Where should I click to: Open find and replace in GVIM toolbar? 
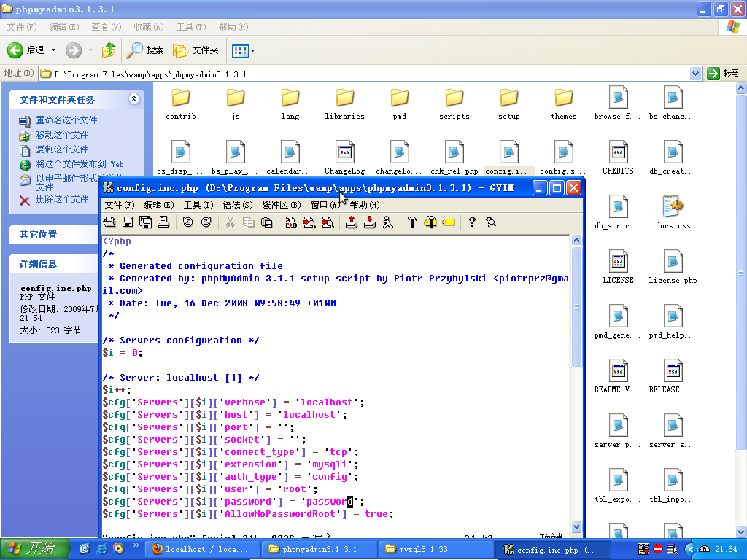click(290, 222)
